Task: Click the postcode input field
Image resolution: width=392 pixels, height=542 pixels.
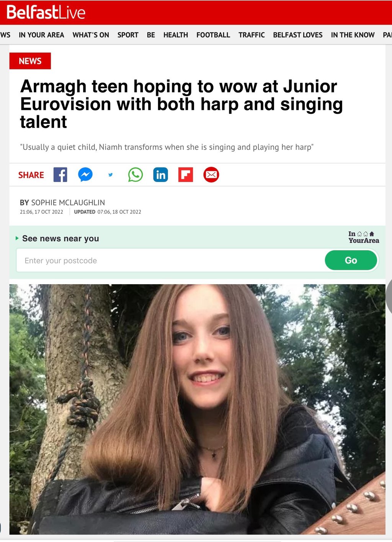Action: [x=171, y=260]
